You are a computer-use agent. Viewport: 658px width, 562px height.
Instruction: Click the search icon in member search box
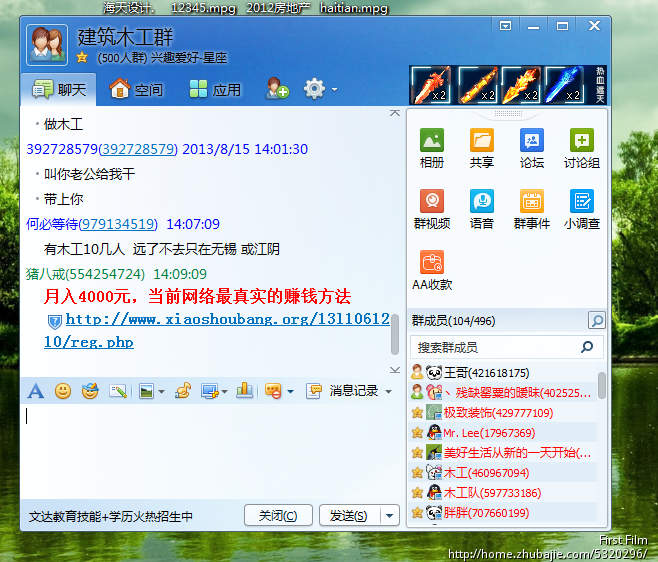pyautogui.click(x=587, y=347)
